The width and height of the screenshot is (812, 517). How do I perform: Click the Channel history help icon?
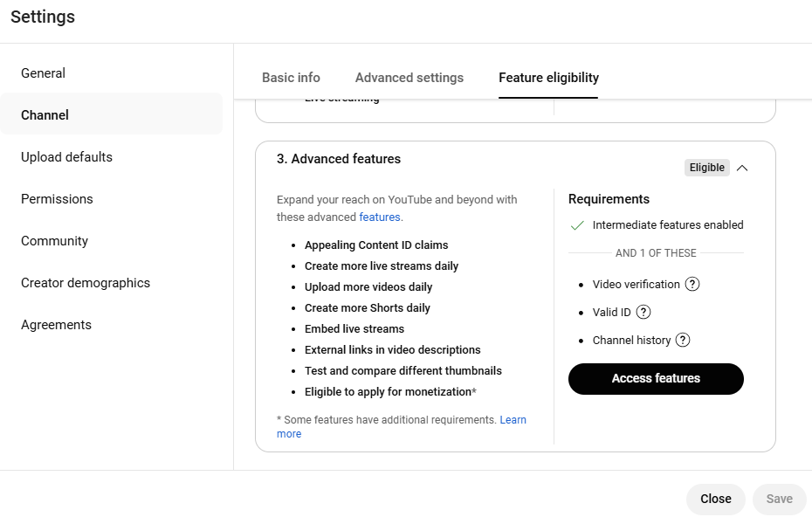(683, 341)
